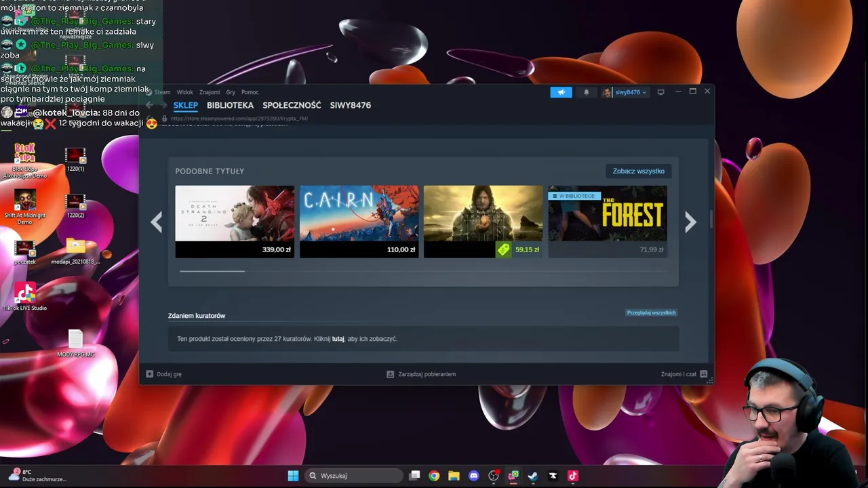Open the Pomoc menu
The height and width of the screenshot is (488, 868).
click(250, 92)
